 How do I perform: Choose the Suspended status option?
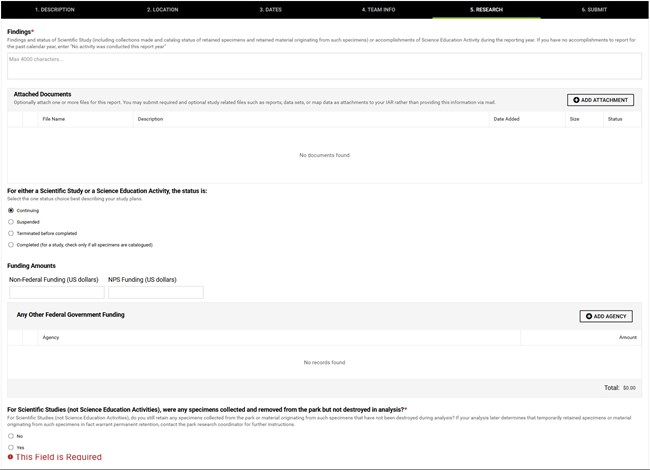pos(11,222)
